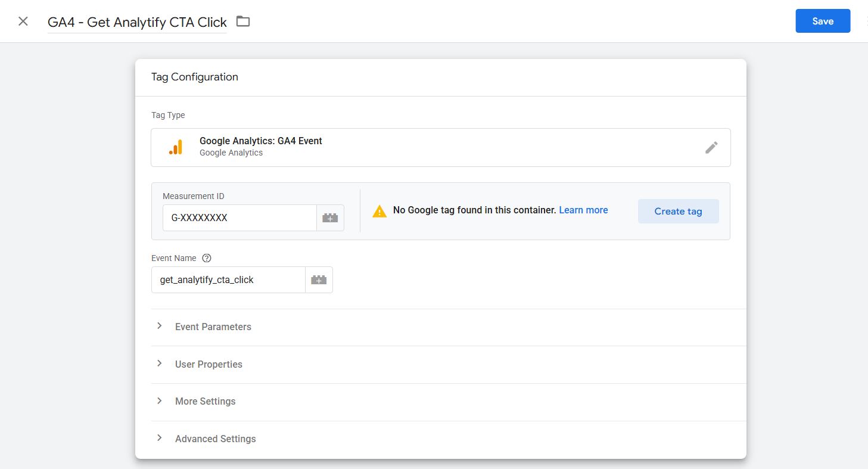The height and width of the screenshot is (469, 868).
Task: Focus the Event Name text field
Action: (228, 280)
